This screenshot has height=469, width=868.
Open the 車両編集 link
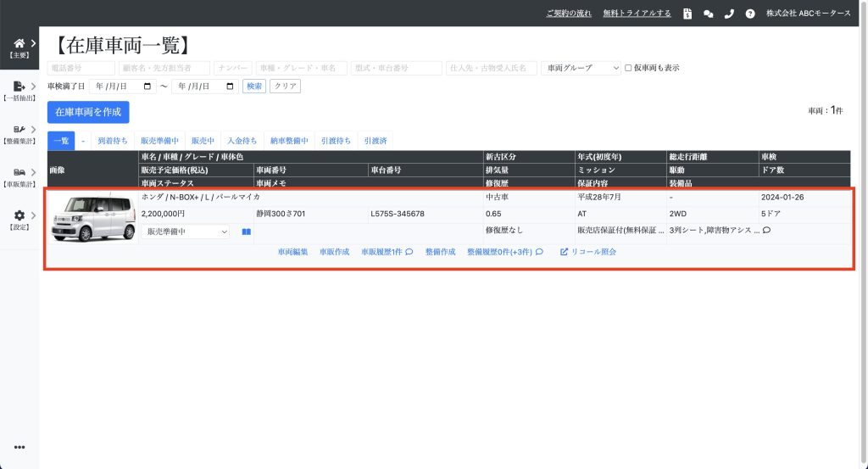pos(292,251)
